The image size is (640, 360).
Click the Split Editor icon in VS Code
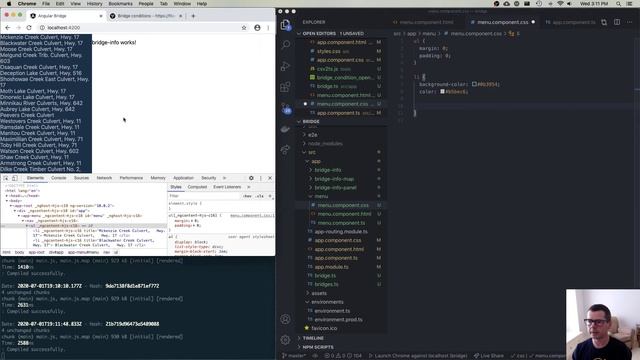[x=617, y=22]
